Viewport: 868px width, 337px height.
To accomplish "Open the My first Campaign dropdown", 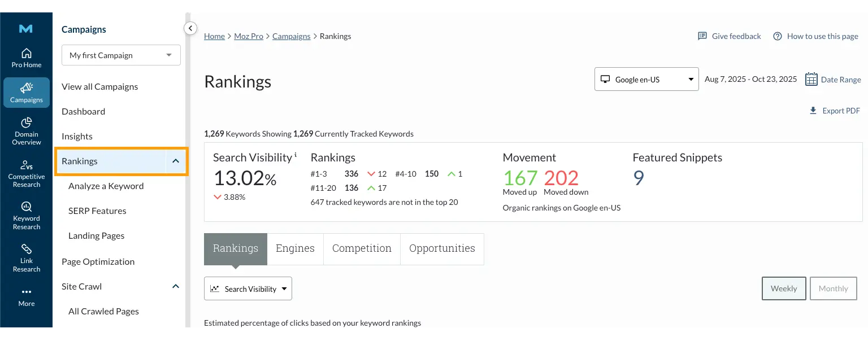I will 121,55.
